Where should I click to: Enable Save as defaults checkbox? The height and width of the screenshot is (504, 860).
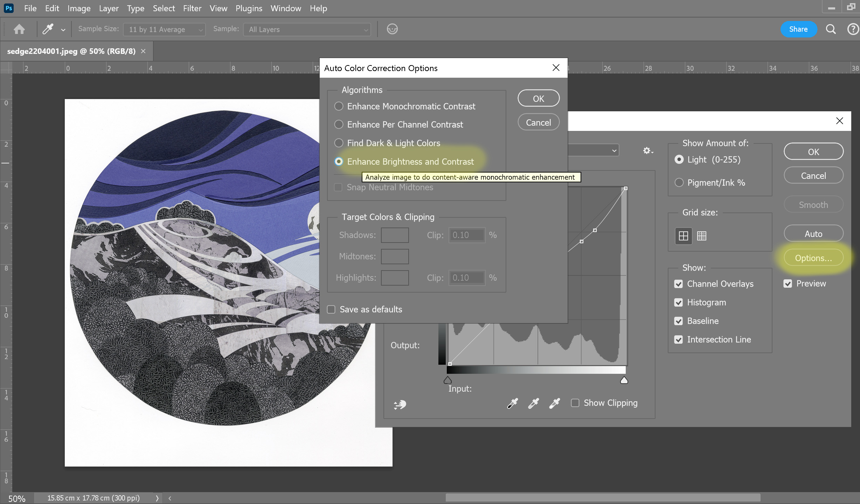331,309
